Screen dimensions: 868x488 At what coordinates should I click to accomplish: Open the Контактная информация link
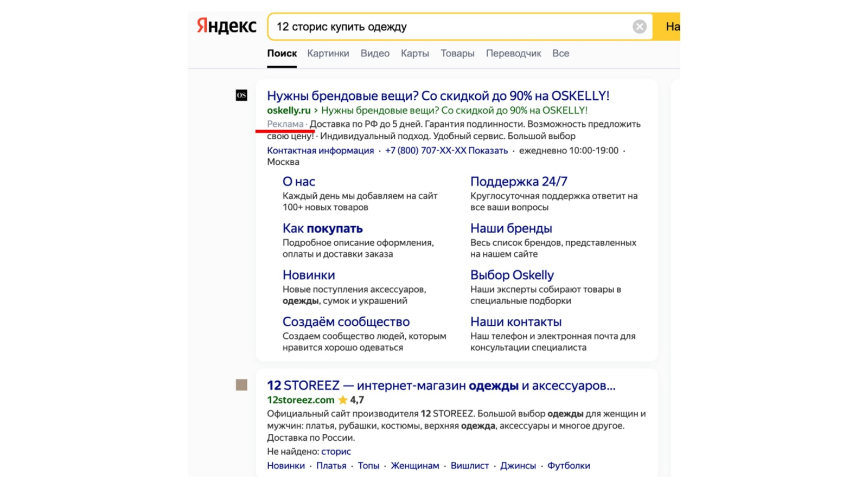coord(320,151)
